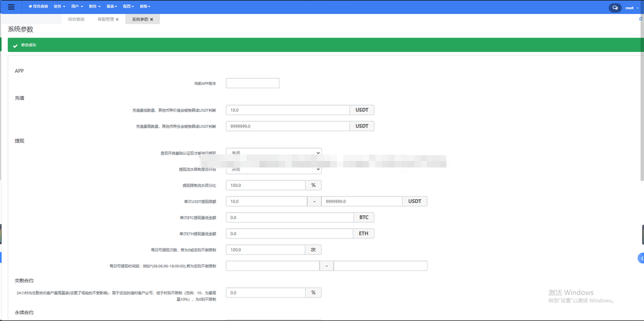The width and height of the screenshot is (644, 321).
Task: Click the refresh icon below root
Action: (x=640, y=19)
